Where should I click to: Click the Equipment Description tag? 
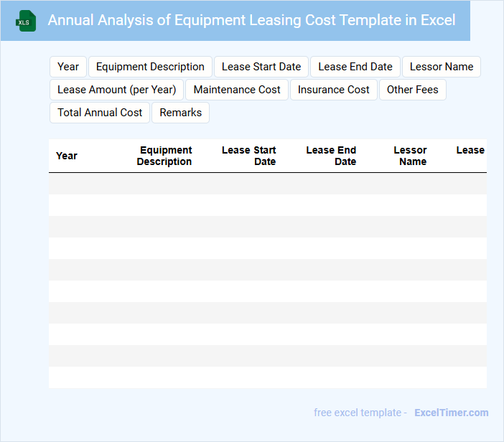point(150,67)
